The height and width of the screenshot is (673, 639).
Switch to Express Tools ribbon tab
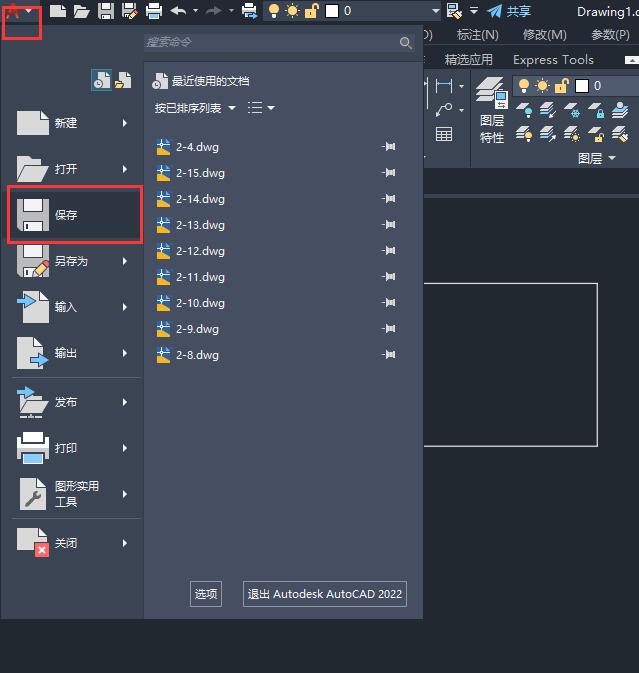(x=553, y=60)
